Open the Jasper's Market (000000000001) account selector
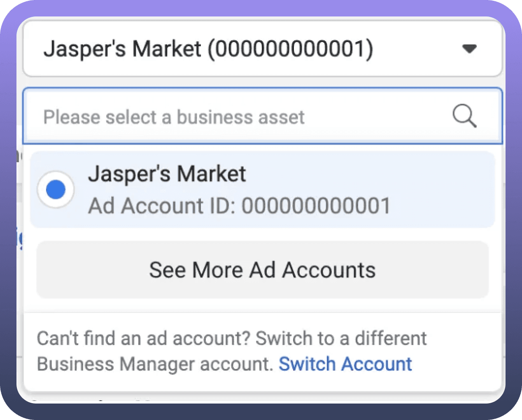This screenshot has width=522, height=420. pos(262,49)
